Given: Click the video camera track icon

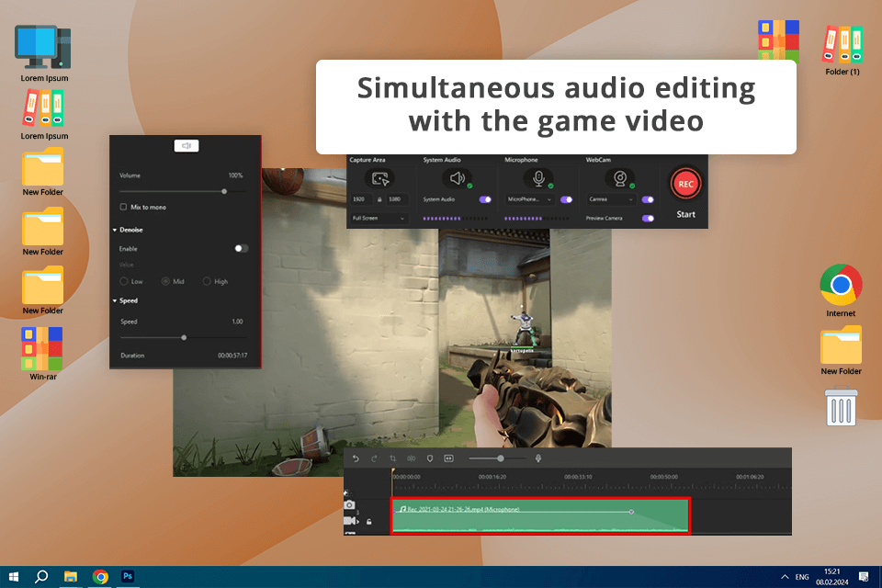Looking at the screenshot, I should click(350, 522).
